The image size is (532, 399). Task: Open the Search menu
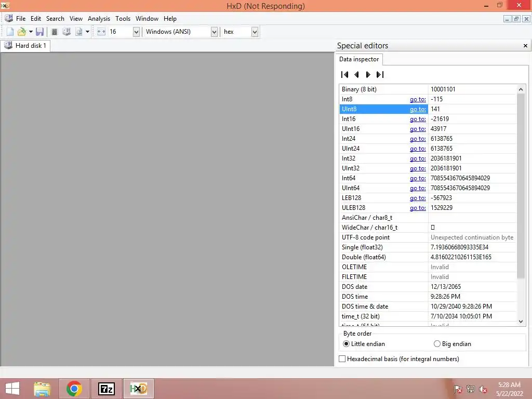click(x=55, y=19)
